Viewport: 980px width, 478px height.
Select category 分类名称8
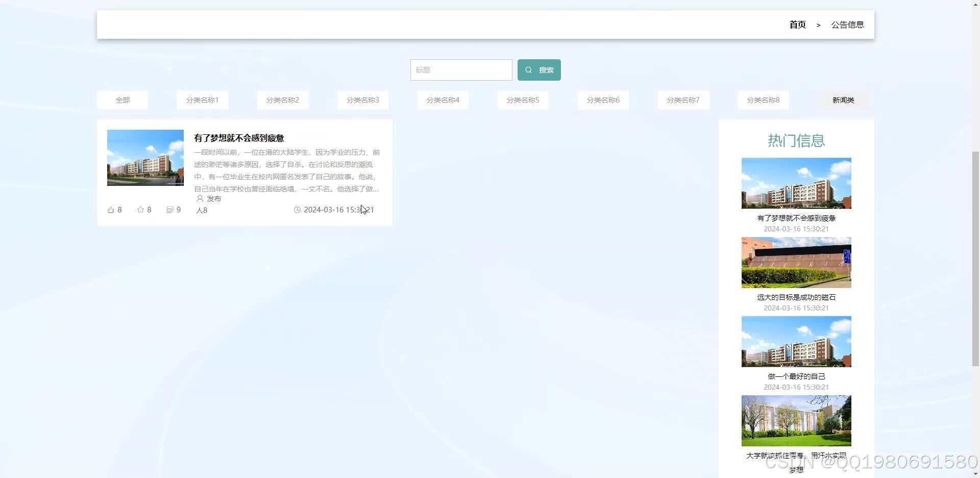coord(763,100)
